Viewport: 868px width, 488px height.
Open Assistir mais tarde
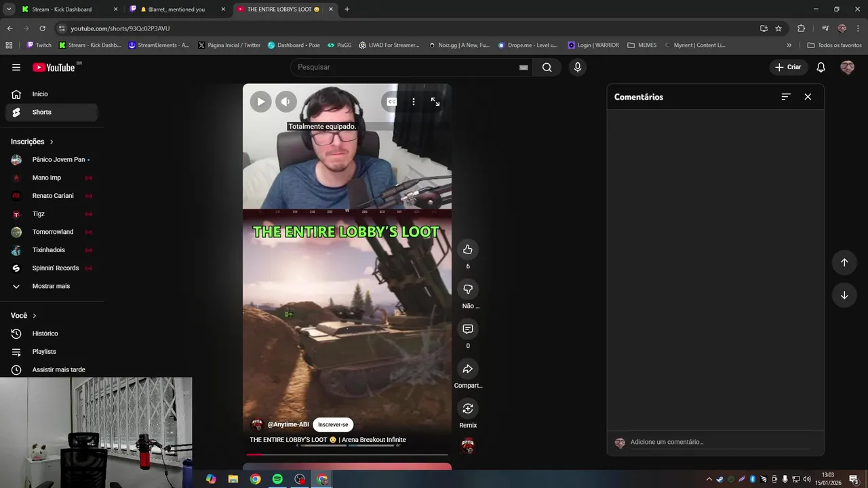click(x=52, y=369)
